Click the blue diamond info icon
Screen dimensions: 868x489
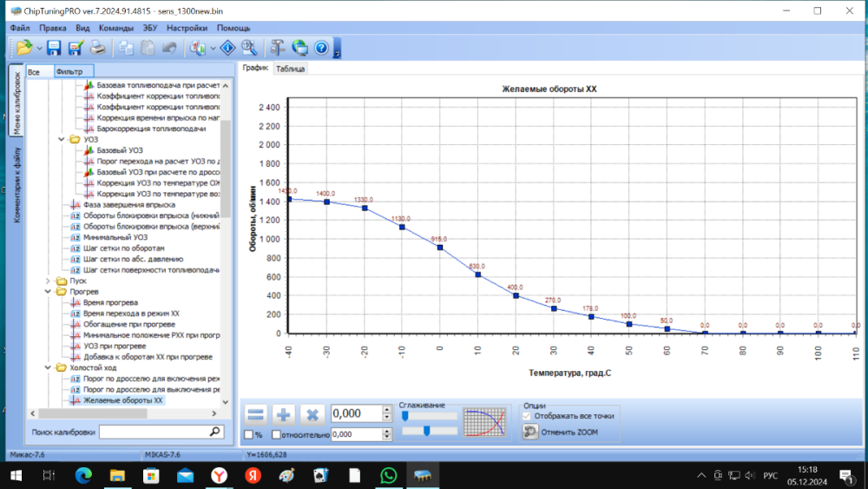227,48
